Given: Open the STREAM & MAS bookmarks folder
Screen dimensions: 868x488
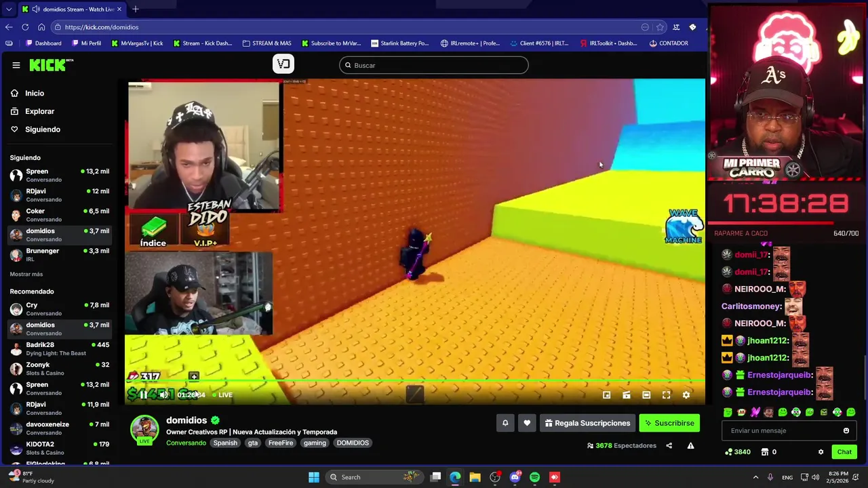Looking at the screenshot, I should 267,43.
